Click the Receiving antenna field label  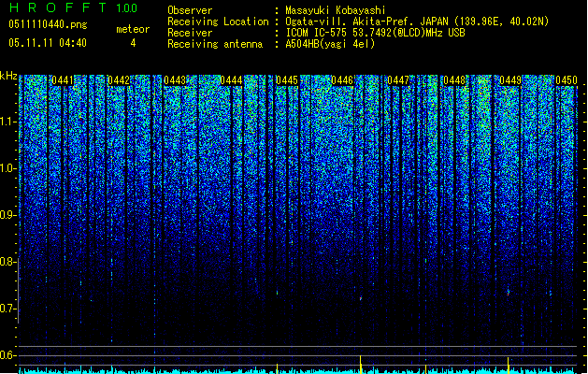point(215,44)
